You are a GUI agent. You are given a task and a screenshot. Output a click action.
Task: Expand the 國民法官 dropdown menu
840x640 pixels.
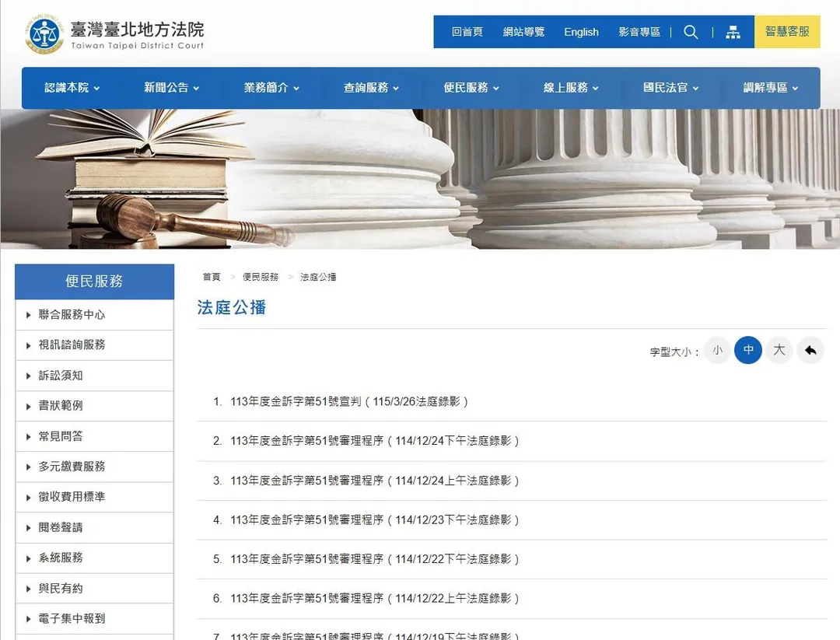[x=670, y=88]
